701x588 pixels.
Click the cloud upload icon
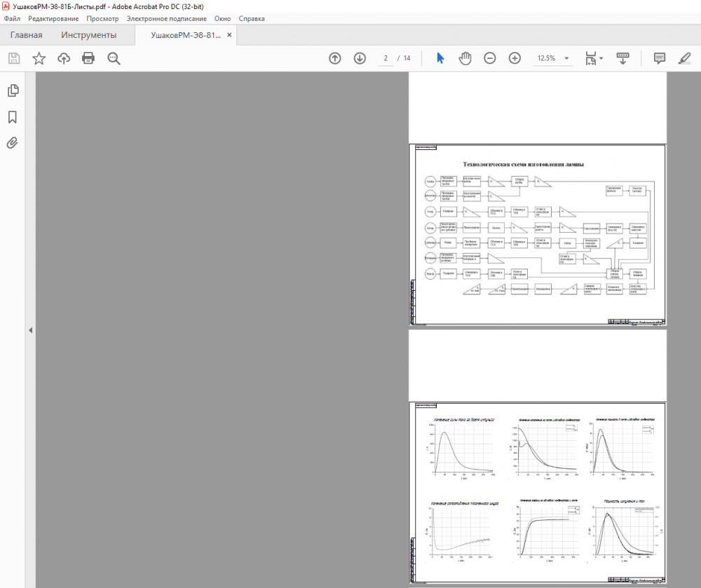click(64, 58)
